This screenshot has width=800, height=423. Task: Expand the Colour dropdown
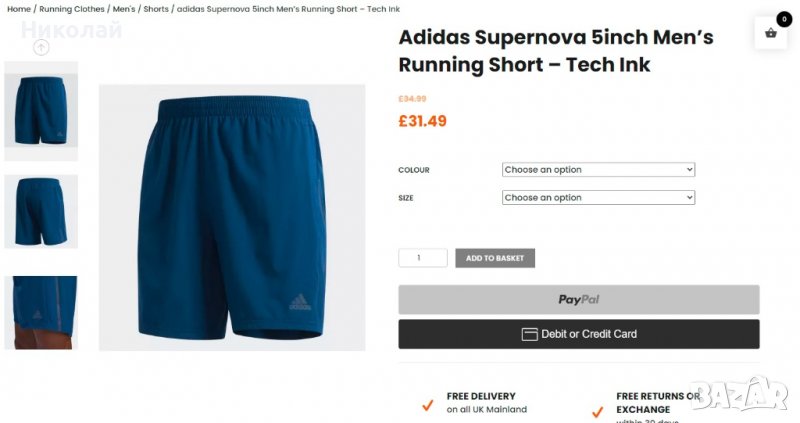coord(598,170)
